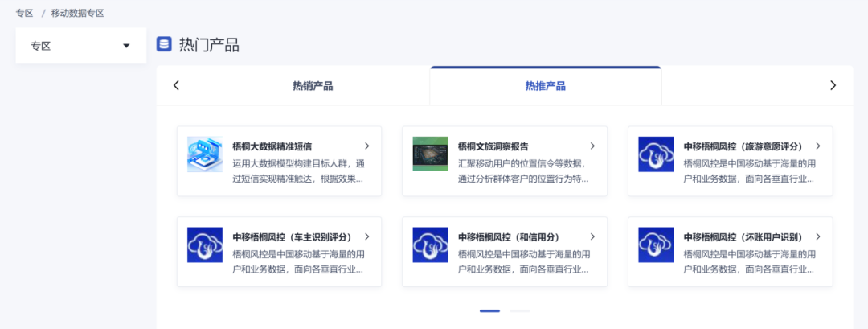Open the 中移梧桐风控（车主识别评分） title
Viewport: 868px width, 329px height.
(293, 237)
